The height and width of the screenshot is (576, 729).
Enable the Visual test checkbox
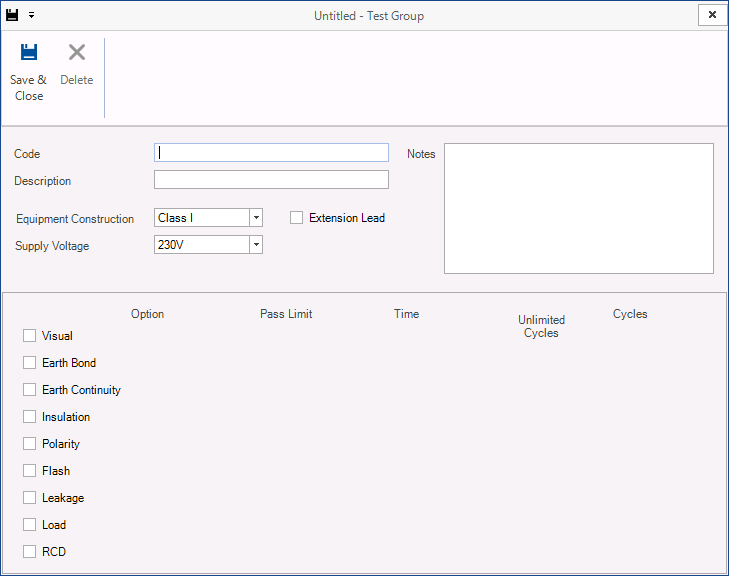[29, 336]
